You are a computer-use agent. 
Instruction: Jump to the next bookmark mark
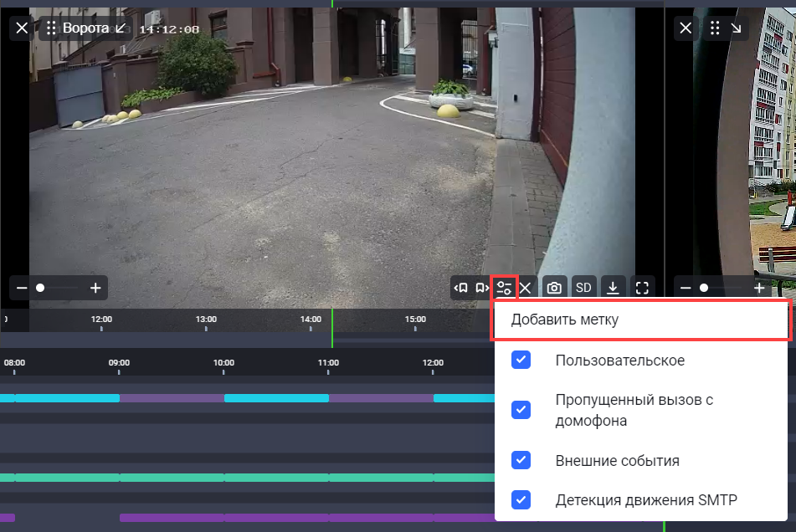tap(481, 288)
